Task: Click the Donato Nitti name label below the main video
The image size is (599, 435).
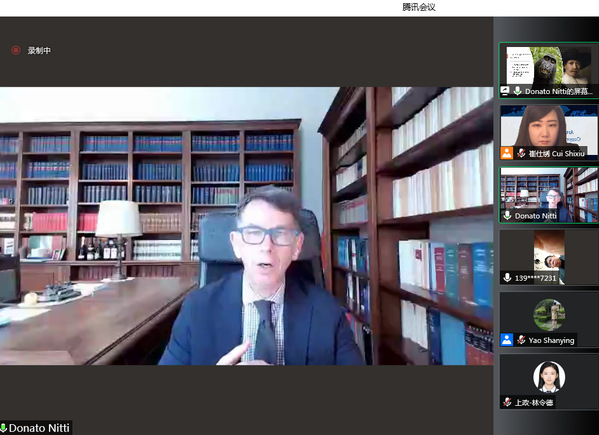Action: (x=39, y=428)
